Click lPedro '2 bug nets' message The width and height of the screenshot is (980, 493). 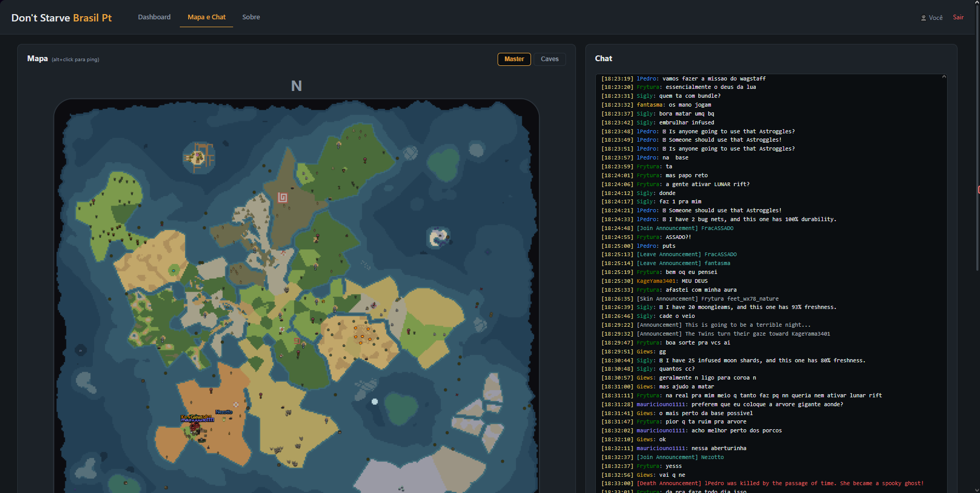coord(719,220)
